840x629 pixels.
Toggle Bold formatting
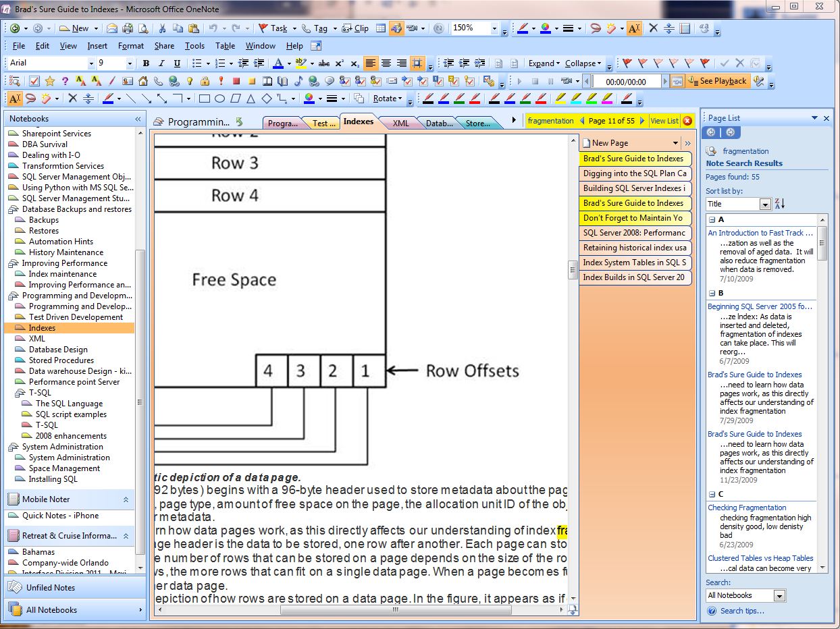[x=146, y=63]
